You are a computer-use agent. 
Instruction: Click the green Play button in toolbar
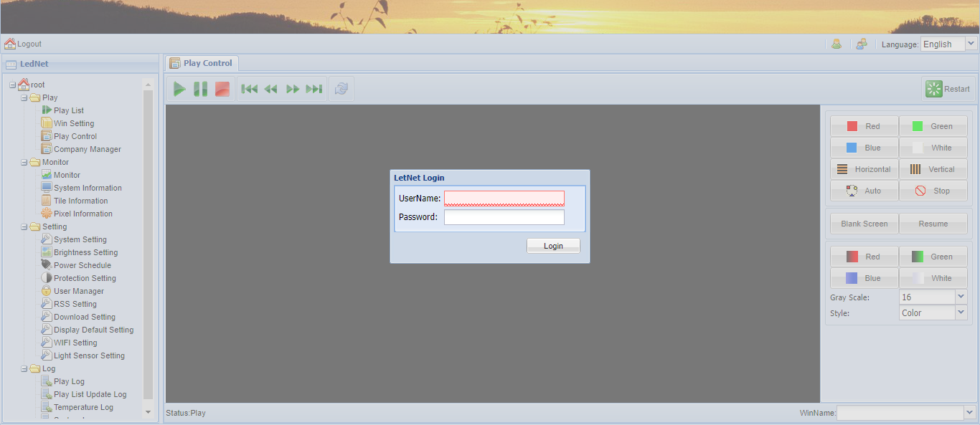tap(179, 89)
